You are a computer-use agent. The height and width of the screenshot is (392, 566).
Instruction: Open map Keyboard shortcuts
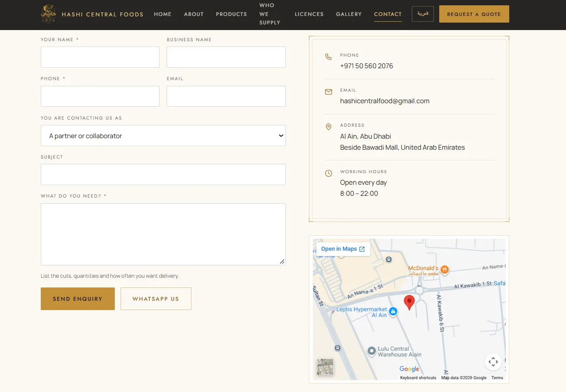(x=418, y=378)
